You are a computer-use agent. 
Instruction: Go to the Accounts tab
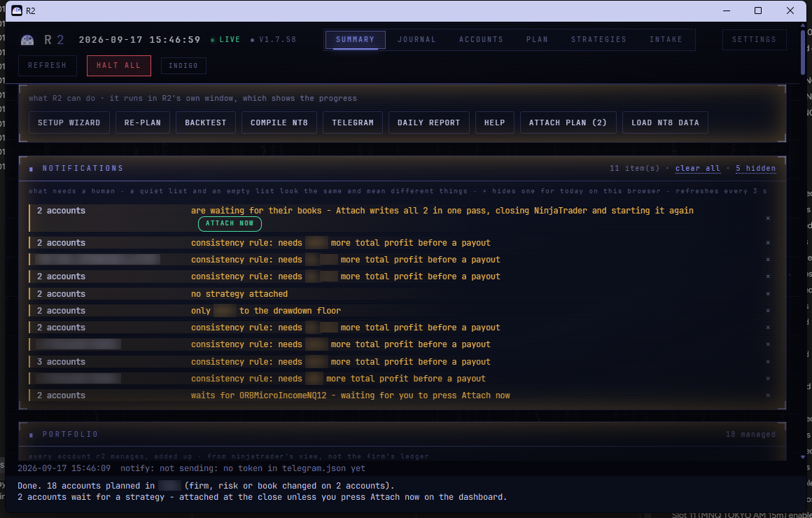[481, 40]
